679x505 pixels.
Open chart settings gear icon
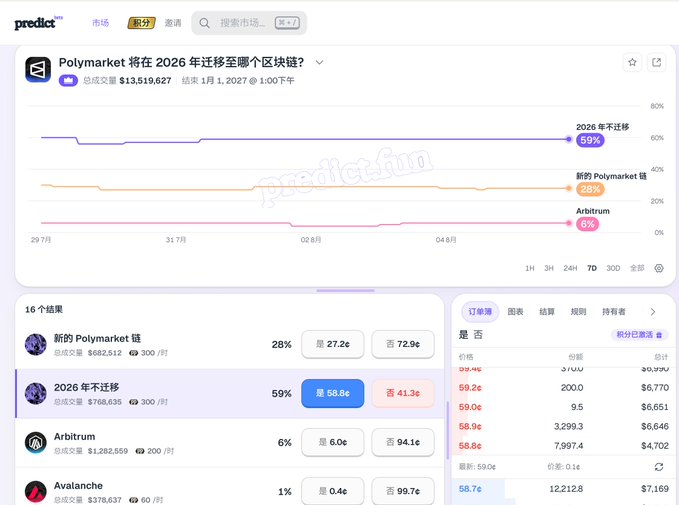point(659,268)
